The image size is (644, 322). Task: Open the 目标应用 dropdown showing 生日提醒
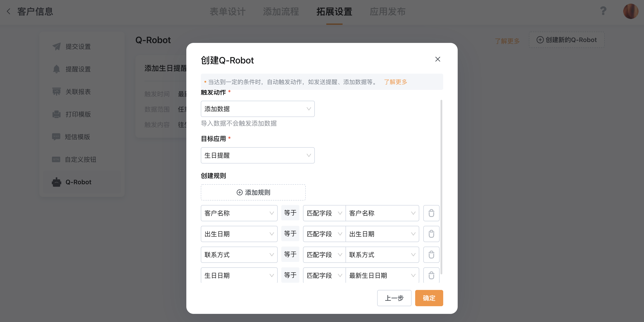pyautogui.click(x=258, y=155)
